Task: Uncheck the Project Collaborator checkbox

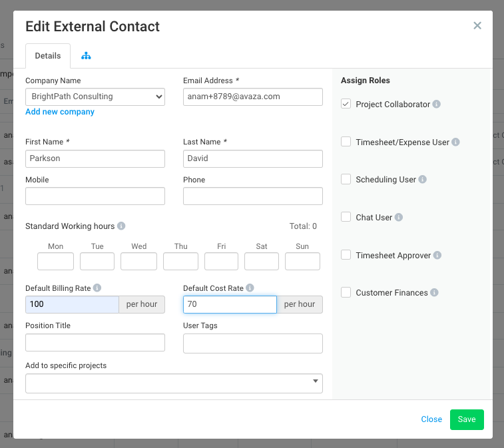Action: point(346,104)
